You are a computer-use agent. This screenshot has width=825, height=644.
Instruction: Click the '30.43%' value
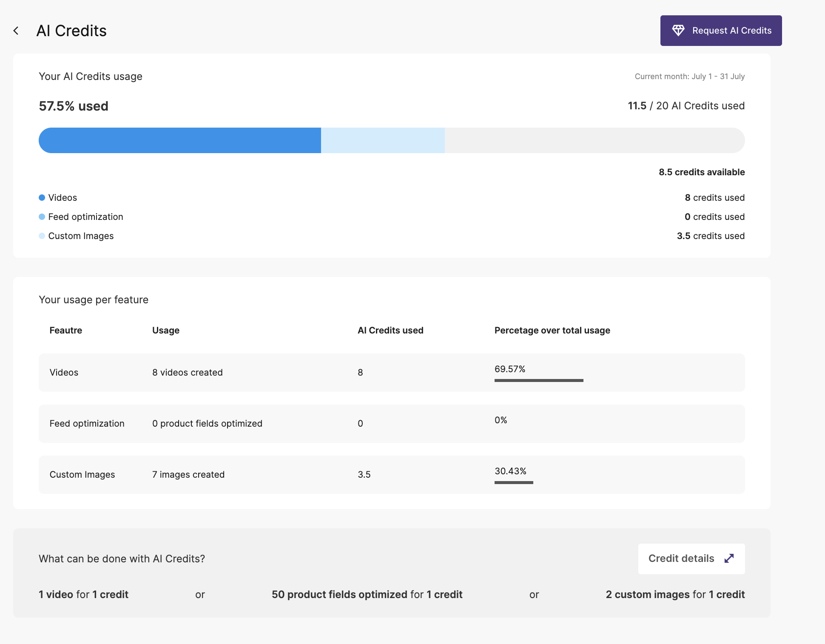pos(510,471)
